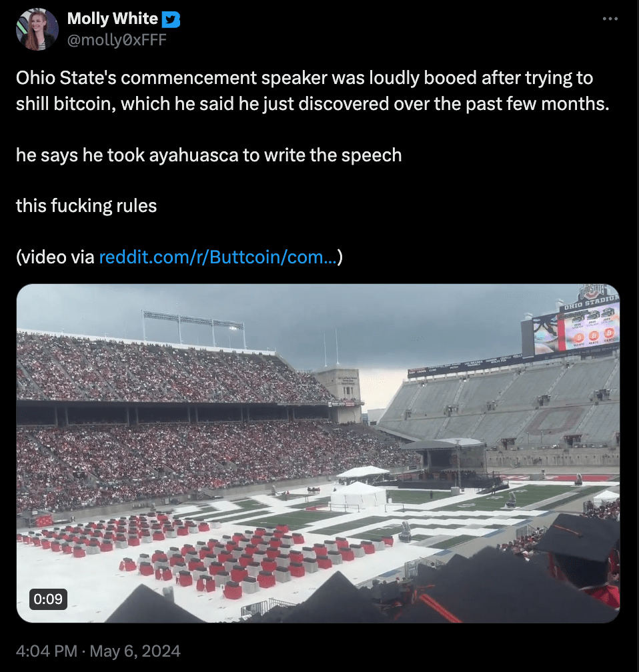This screenshot has height=672, width=639.
Task: Open the @molly0xFFF handle link
Action: click(x=116, y=40)
